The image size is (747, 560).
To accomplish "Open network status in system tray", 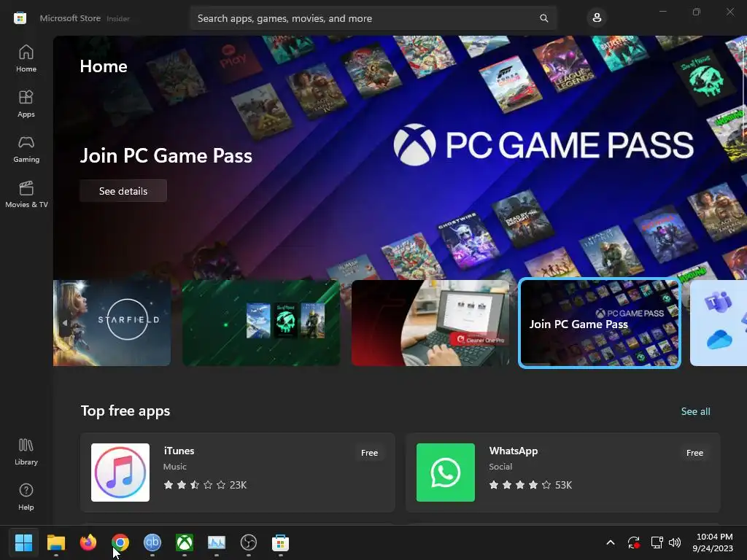I will pos(657,542).
